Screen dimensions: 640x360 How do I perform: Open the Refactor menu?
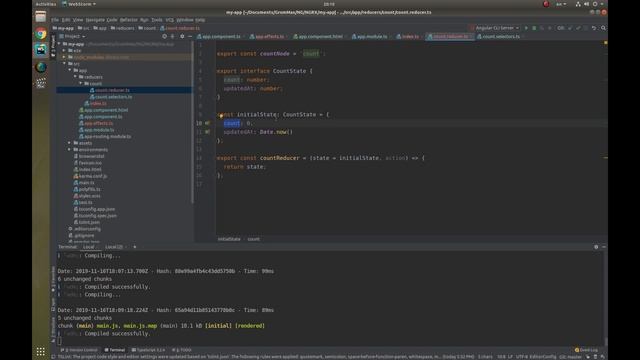[x=129, y=20]
